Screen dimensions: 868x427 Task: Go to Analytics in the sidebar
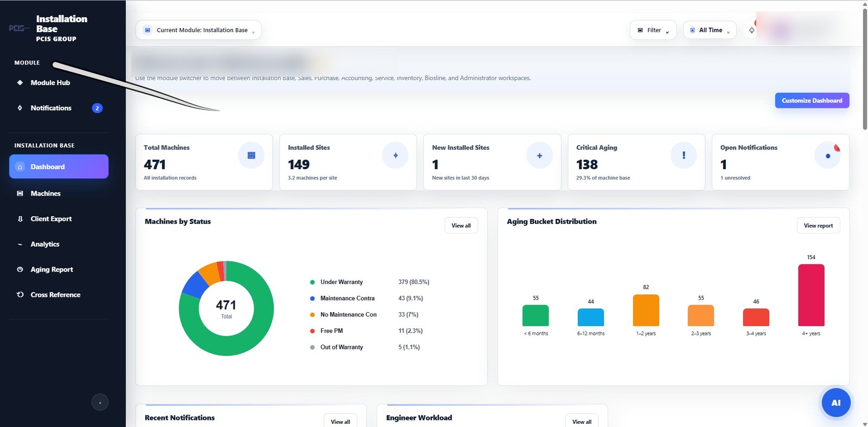coord(59,244)
